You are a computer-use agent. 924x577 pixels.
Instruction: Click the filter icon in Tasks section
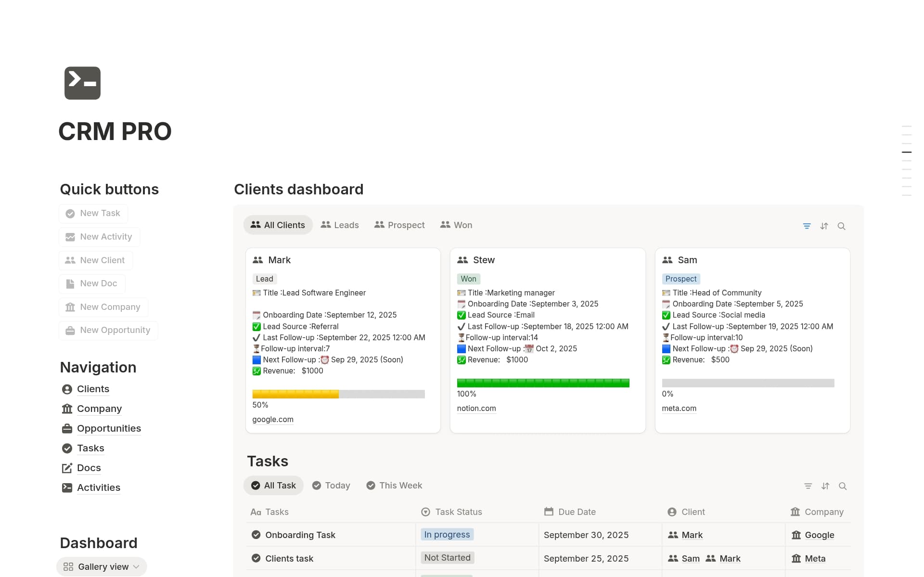(x=808, y=486)
